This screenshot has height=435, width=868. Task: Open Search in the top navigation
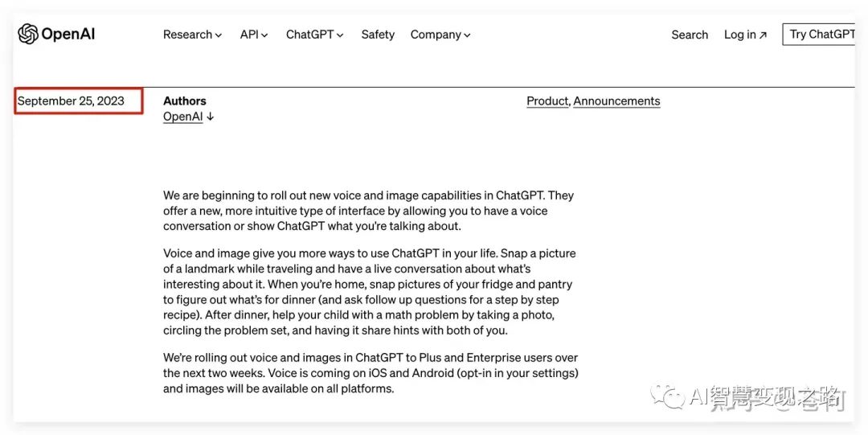690,35
